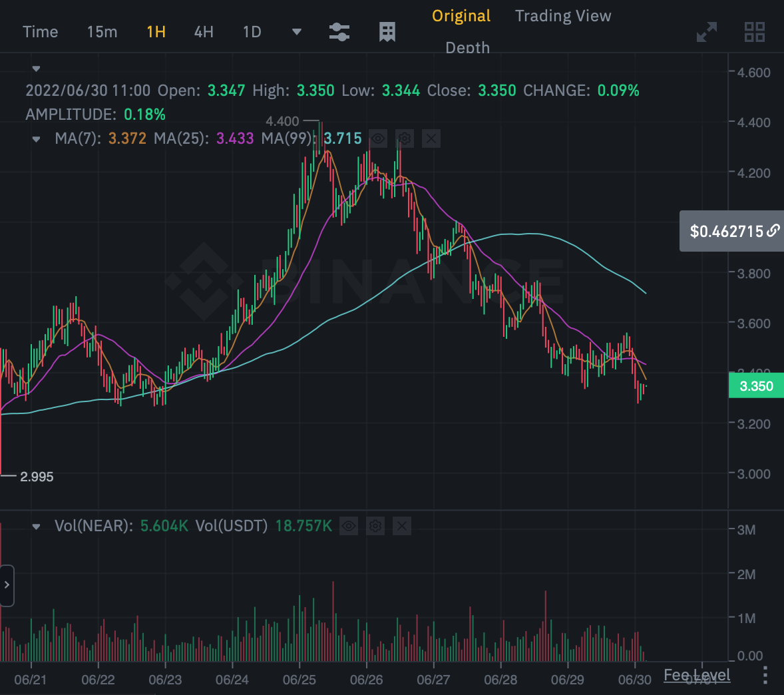Open the more time intervals dropdown arrow
This screenshot has height=695, width=784.
tap(297, 32)
